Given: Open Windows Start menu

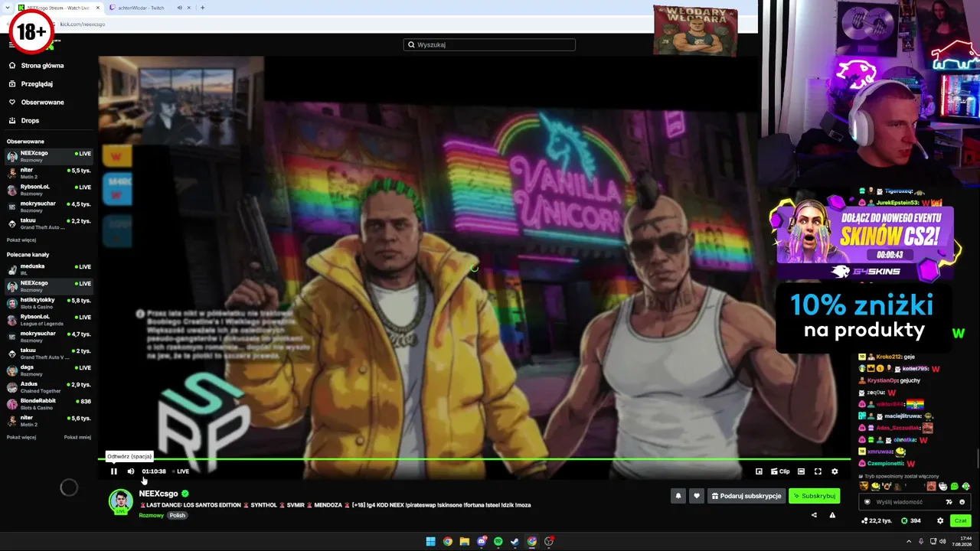Looking at the screenshot, I should click(x=431, y=542).
